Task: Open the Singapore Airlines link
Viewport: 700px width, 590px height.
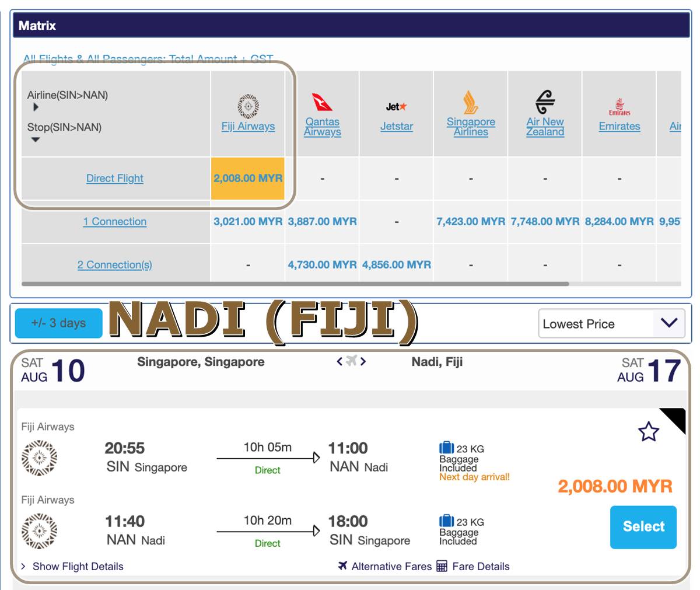Action: click(471, 127)
